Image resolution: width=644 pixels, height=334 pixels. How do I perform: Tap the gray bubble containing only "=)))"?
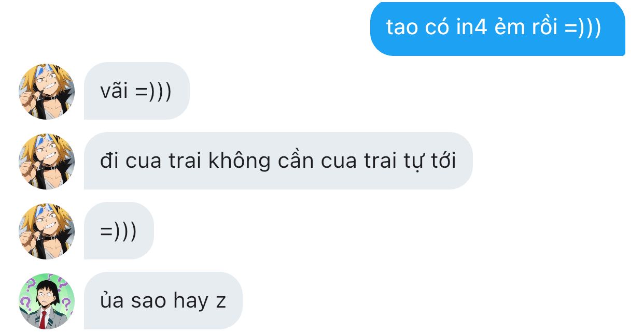coord(119,231)
